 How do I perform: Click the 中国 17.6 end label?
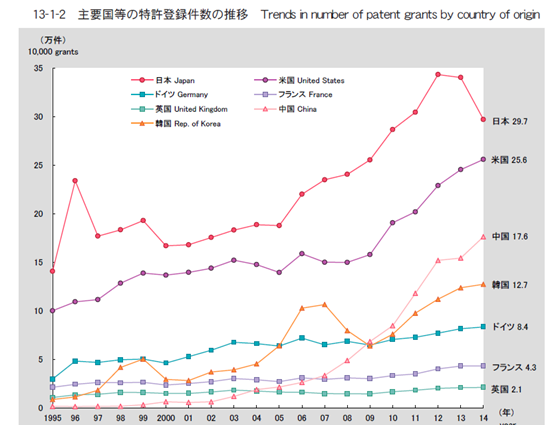[510, 237]
